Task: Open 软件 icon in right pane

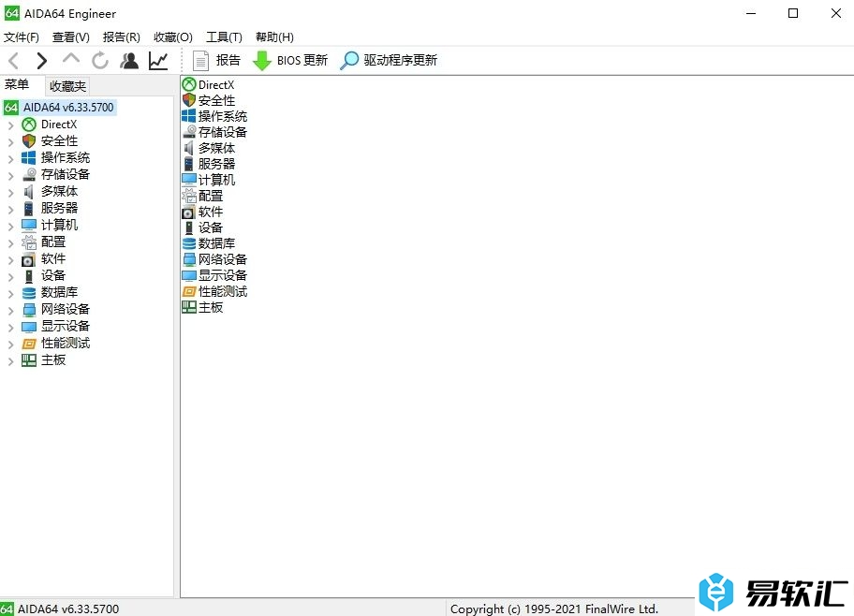Action: tap(189, 212)
